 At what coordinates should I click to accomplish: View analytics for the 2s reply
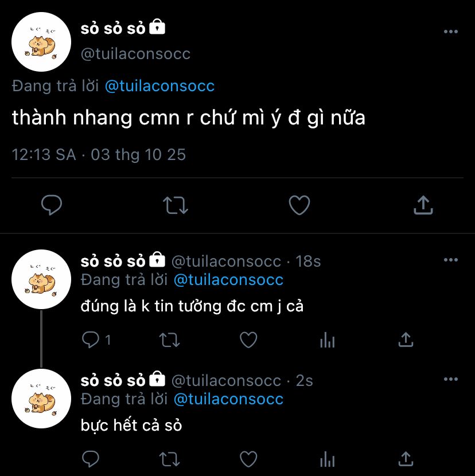tap(328, 459)
